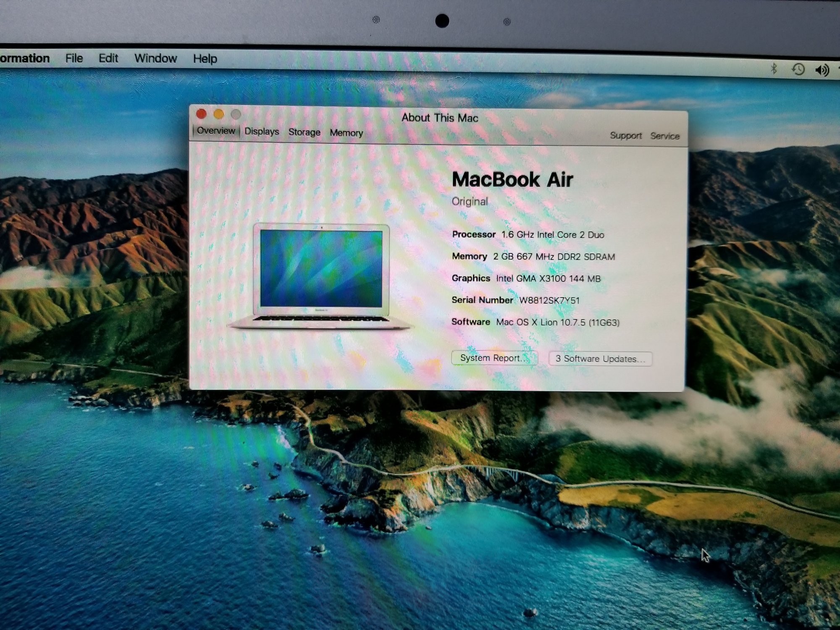Viewport: 840px width, 630px height.
Task: Click the System Report button
Action: coord(494,358)
